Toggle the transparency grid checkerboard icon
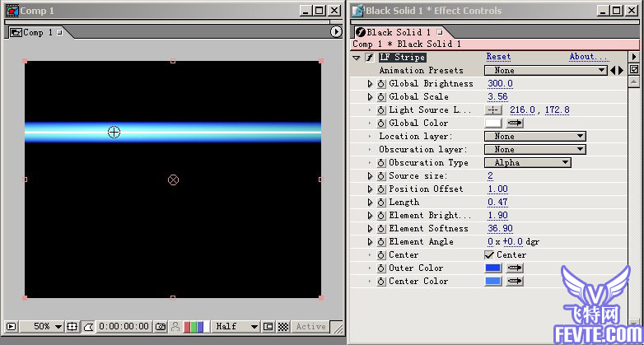Image resolution: width=644 pixels, height=345 pixels. [283, 327]
